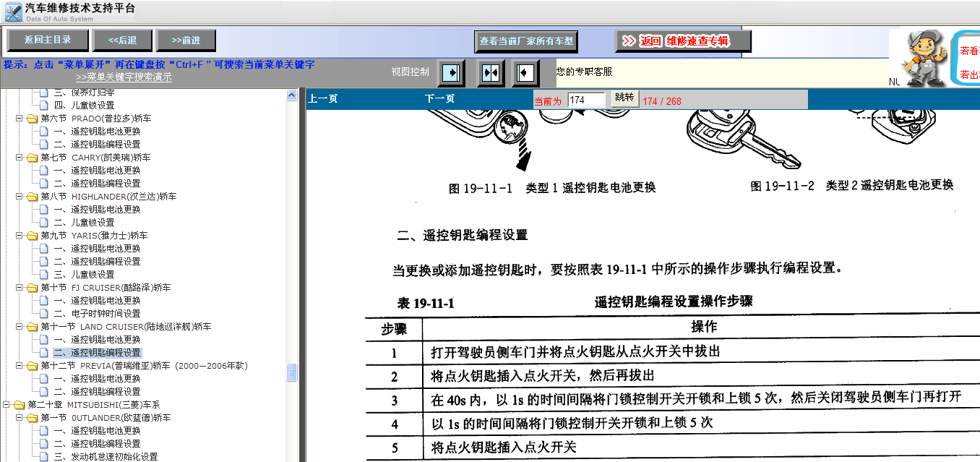Click the folder icon of 第一节 OUTLANDER(欧蓝德)轿车
Screen dimensions: 980x462
click(32, 418)
